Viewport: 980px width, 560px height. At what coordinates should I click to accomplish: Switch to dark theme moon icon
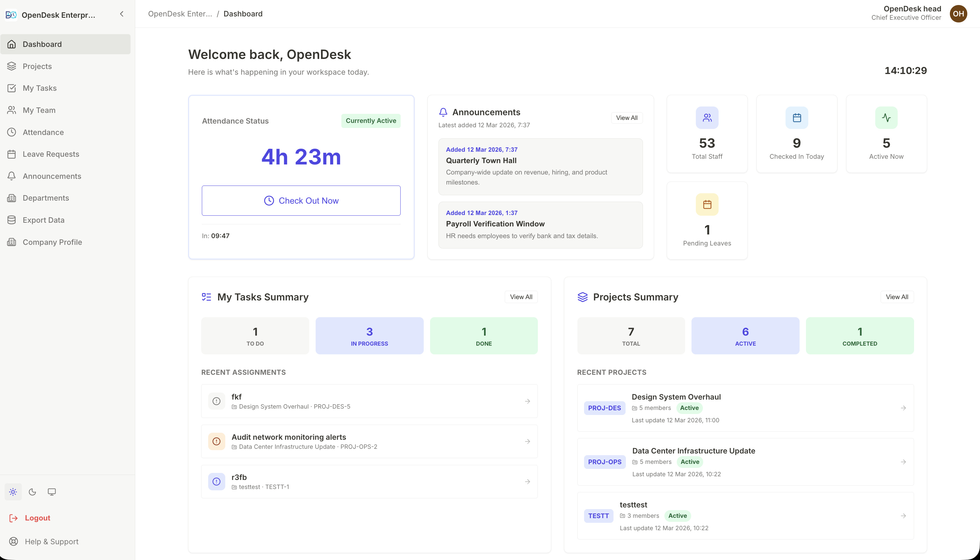(32, 492)
